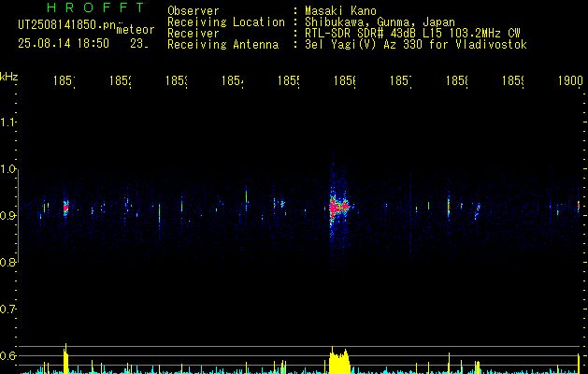Click the 0.6 kHz frequency axis label
The width and height of the screenshot is (588, 374).
[7, 355]
